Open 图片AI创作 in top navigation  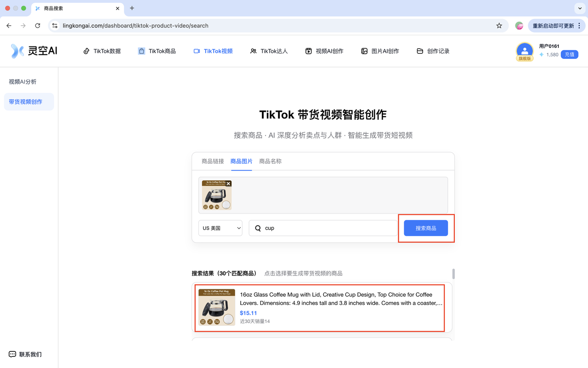click(x=380, y=51)
